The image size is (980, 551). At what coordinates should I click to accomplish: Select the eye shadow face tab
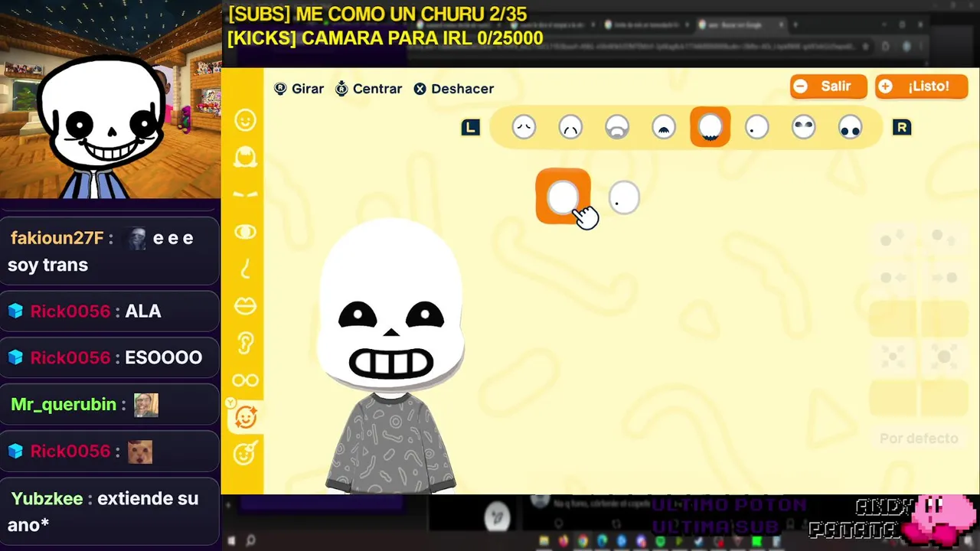point(803,127)
